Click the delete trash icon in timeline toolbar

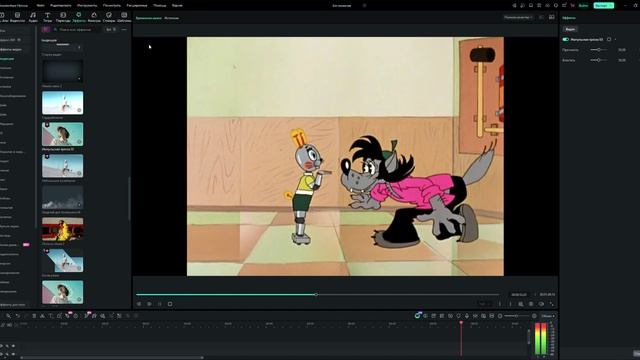34,316
